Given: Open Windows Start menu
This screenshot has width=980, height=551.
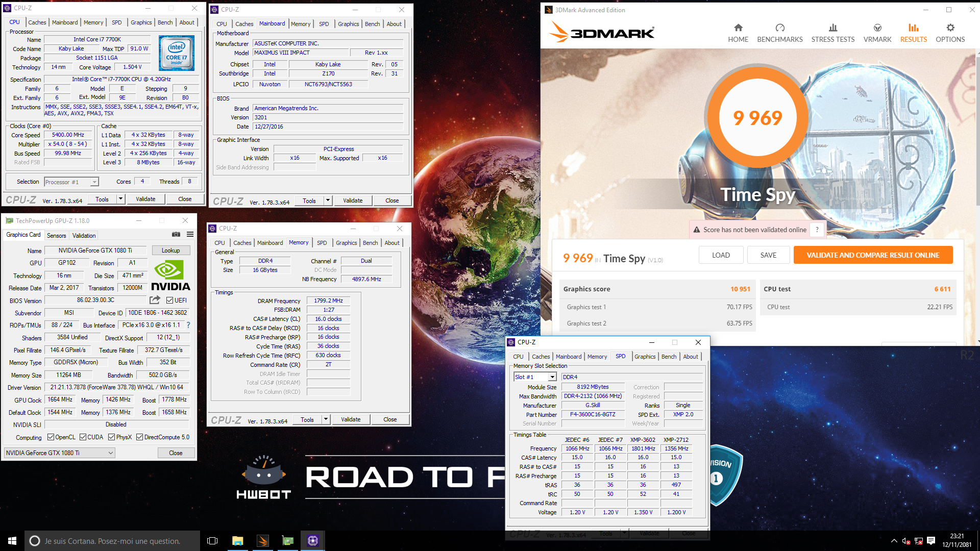Looking at the screenshot, I should (12, 541).
